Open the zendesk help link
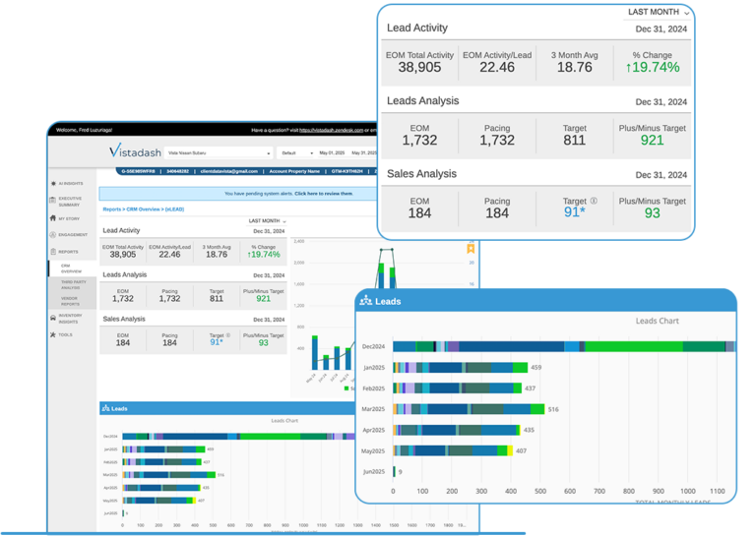This screenshot has height=537, width=756. [x=331, y=130]
